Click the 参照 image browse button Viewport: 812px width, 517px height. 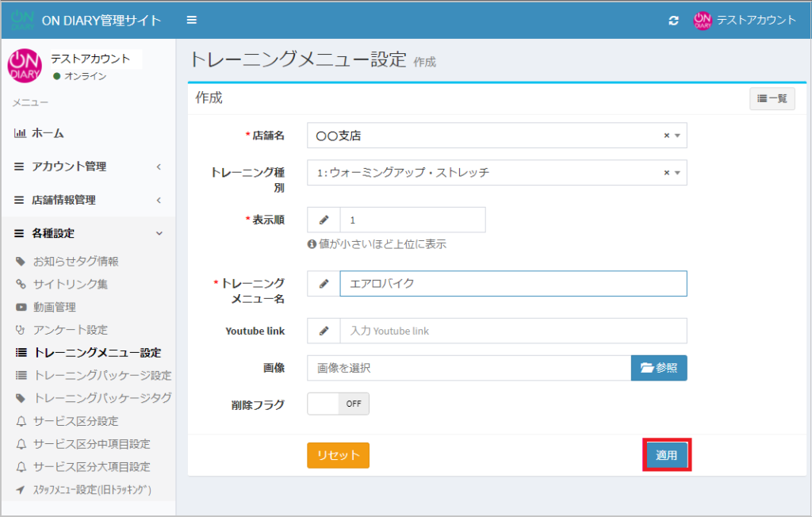click(659, 368)
